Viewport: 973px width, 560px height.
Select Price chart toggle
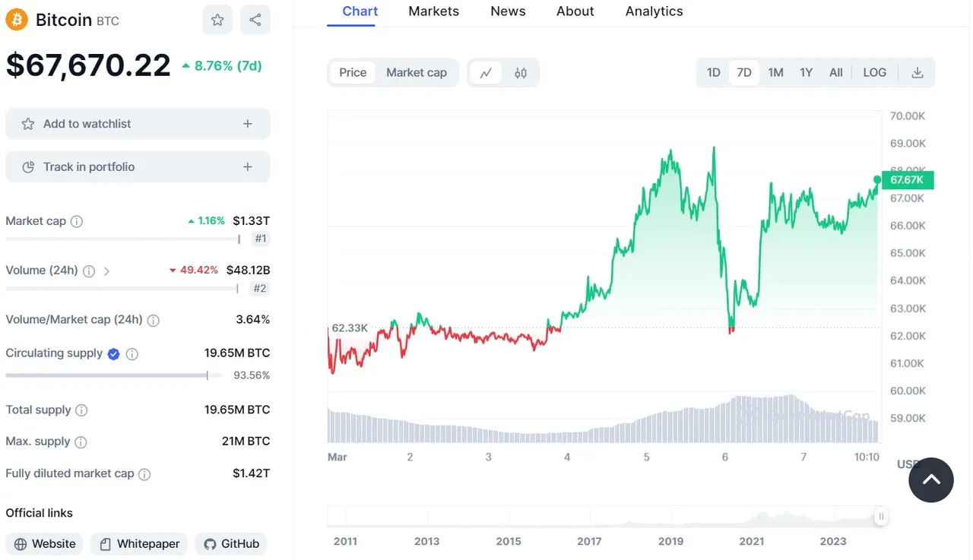[353, 73]
